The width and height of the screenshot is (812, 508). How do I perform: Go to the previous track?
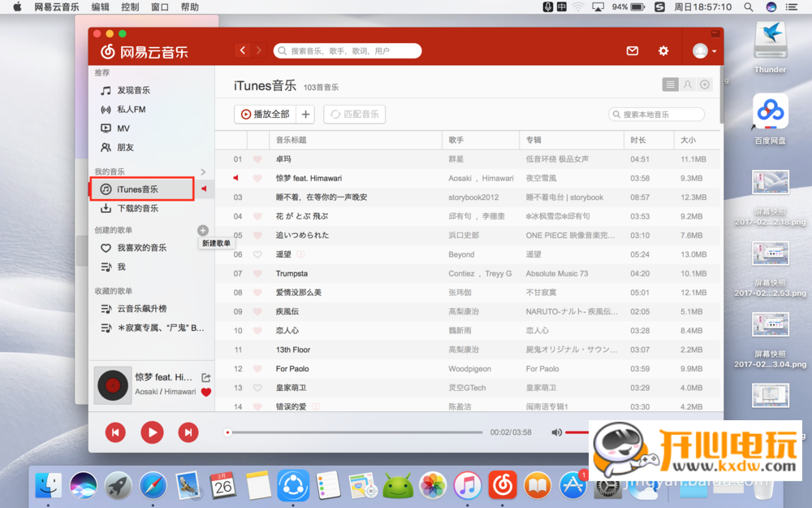[x=115, y=432]
